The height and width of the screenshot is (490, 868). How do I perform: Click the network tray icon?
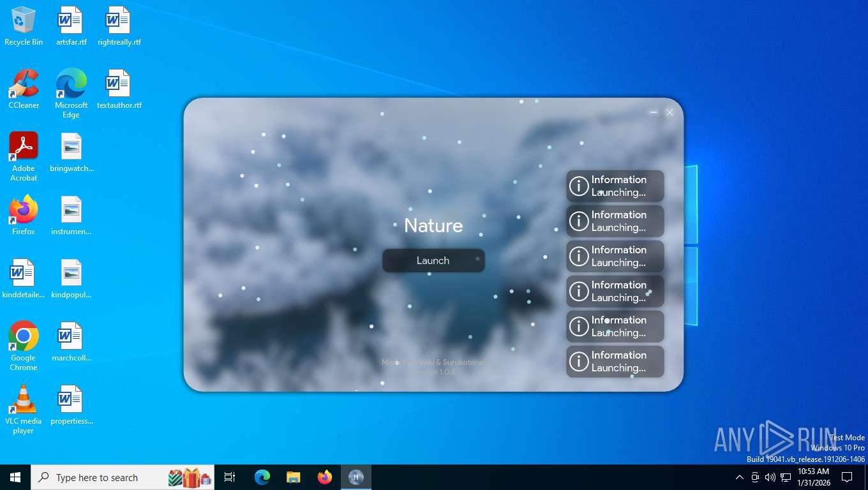pyautogui.click(x=786, y=477)
